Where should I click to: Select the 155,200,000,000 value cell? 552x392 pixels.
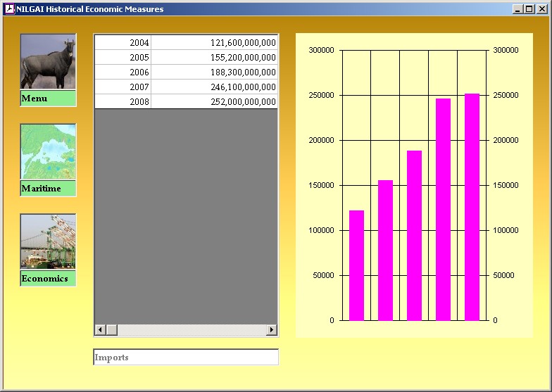pos(214,58)
